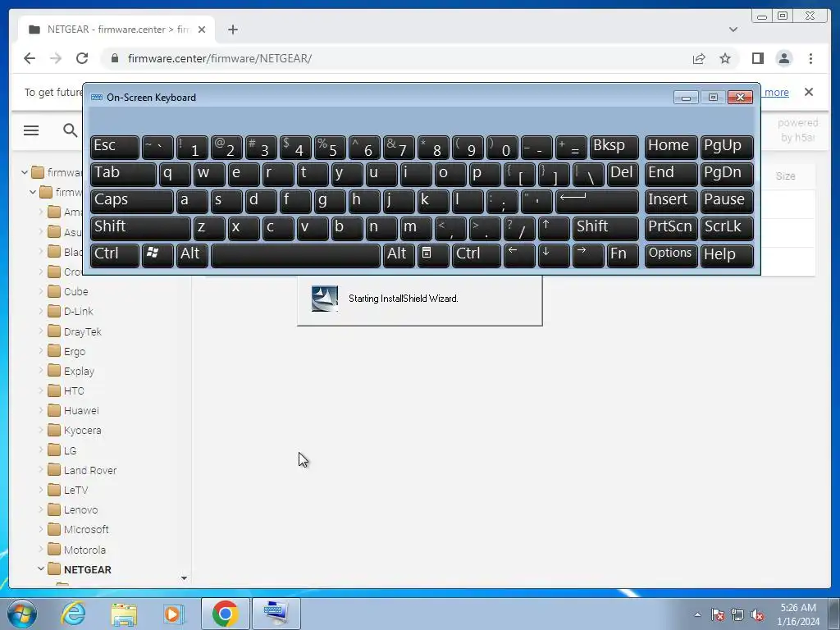Toggle right Alt key on keyboard
Viewport: 840px width, 630px height.
point(399,255)
